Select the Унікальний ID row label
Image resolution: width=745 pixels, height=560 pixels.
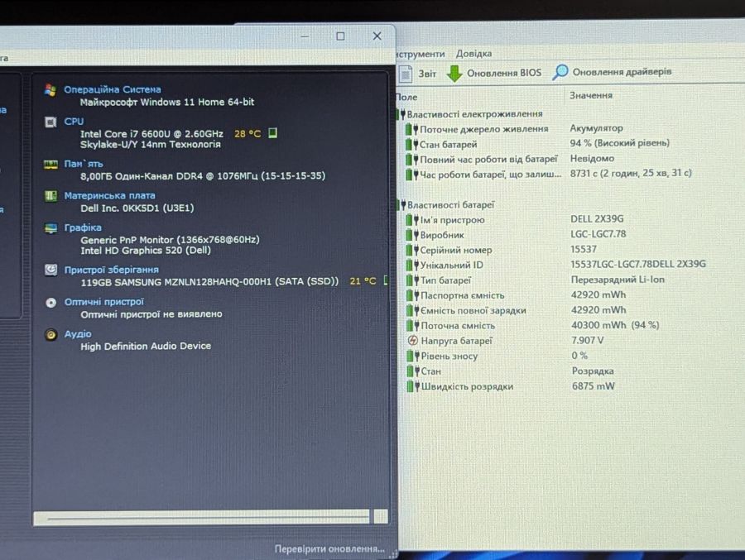pyautogui.click(x=451, y=265)
